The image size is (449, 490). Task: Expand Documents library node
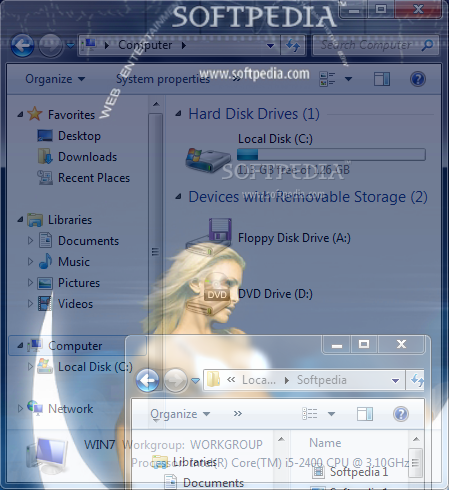click(x=30, y=240)
